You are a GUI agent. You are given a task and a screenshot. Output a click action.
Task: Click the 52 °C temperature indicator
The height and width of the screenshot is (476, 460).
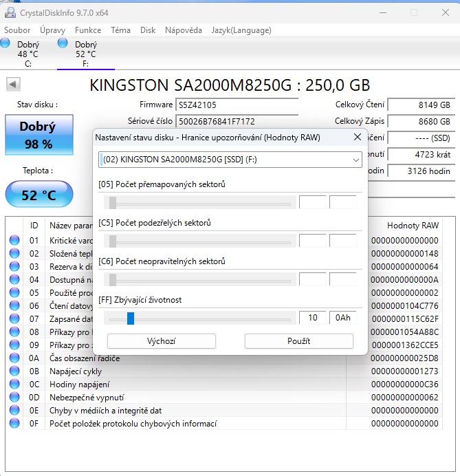[39, 194]
